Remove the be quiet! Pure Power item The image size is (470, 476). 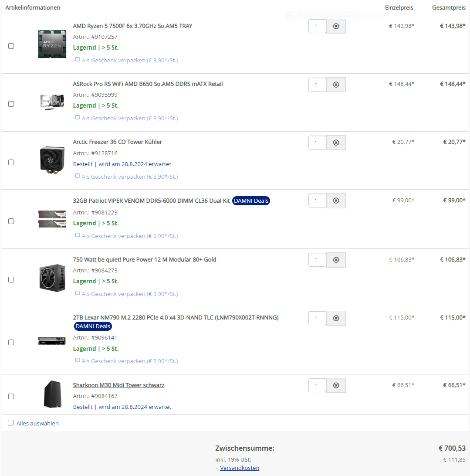pyautogui.click(x=336, y=260)
